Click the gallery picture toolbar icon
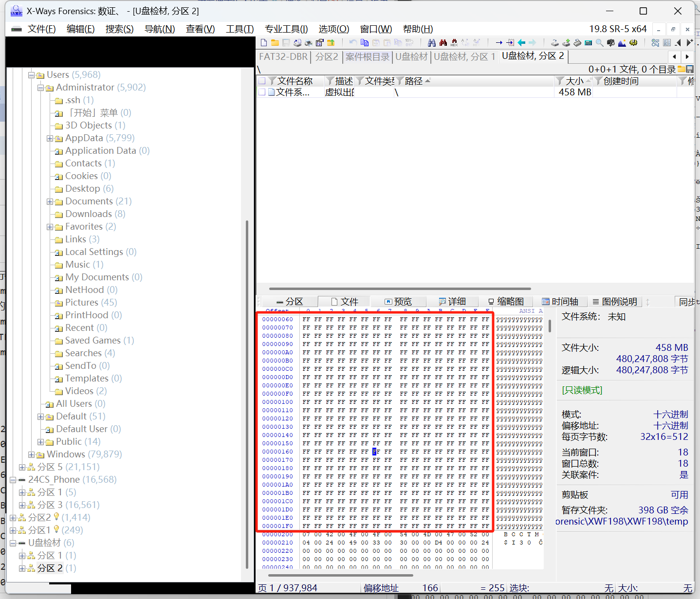The image size is (700, 599). tap(622, 43)
